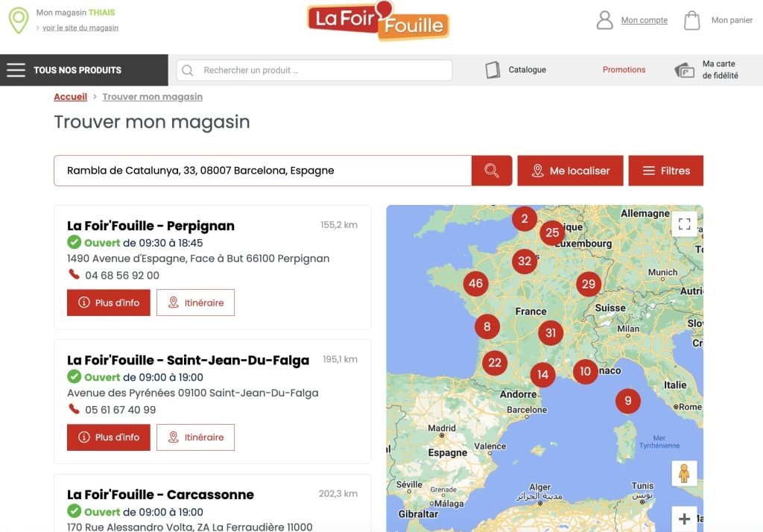763x532 pixels.
Task: Click phone number 04 68 56 92 00
Action: pos(122,276)
